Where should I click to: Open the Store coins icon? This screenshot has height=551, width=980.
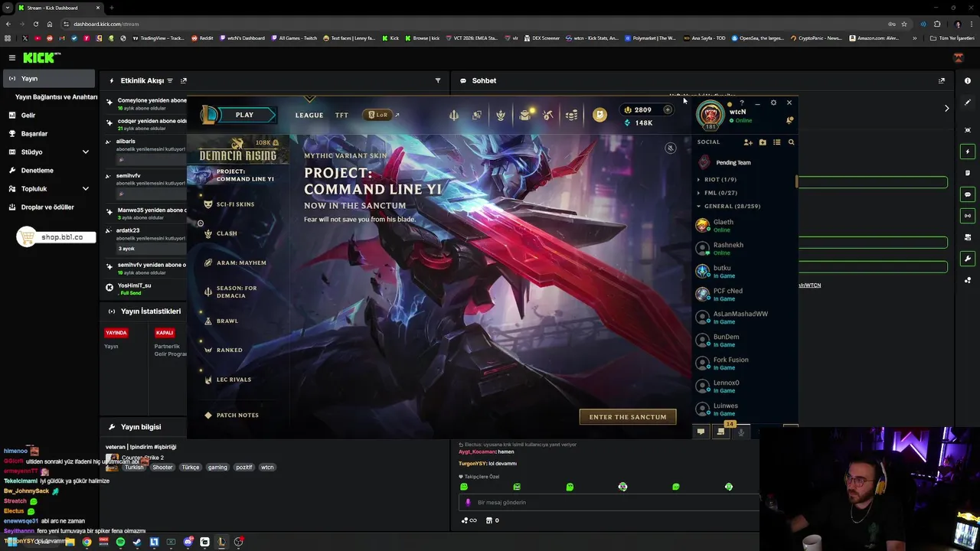(x=571, y=115)
